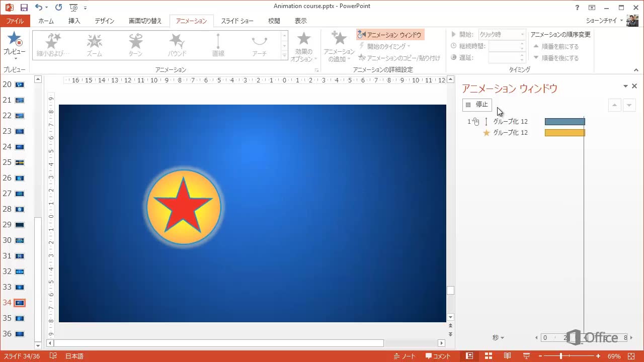
Task: Click Animation Painter (アニメーションのコピー/貼り付け)
Action: pos(399,58)
